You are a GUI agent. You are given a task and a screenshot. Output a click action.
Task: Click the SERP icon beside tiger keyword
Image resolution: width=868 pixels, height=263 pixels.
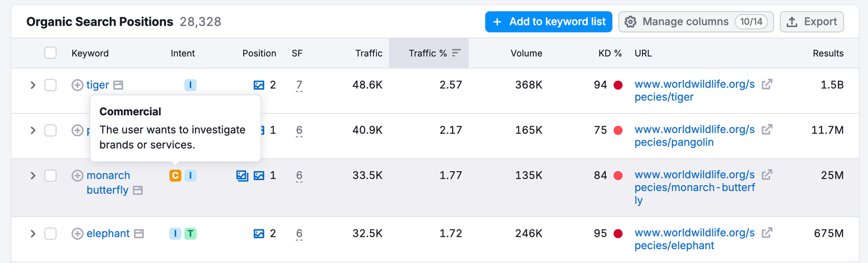118,85
